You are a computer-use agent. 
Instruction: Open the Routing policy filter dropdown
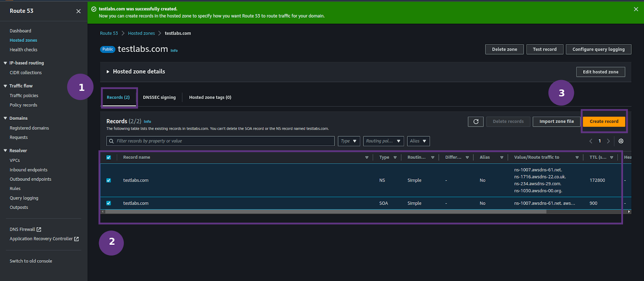point(384,141)
